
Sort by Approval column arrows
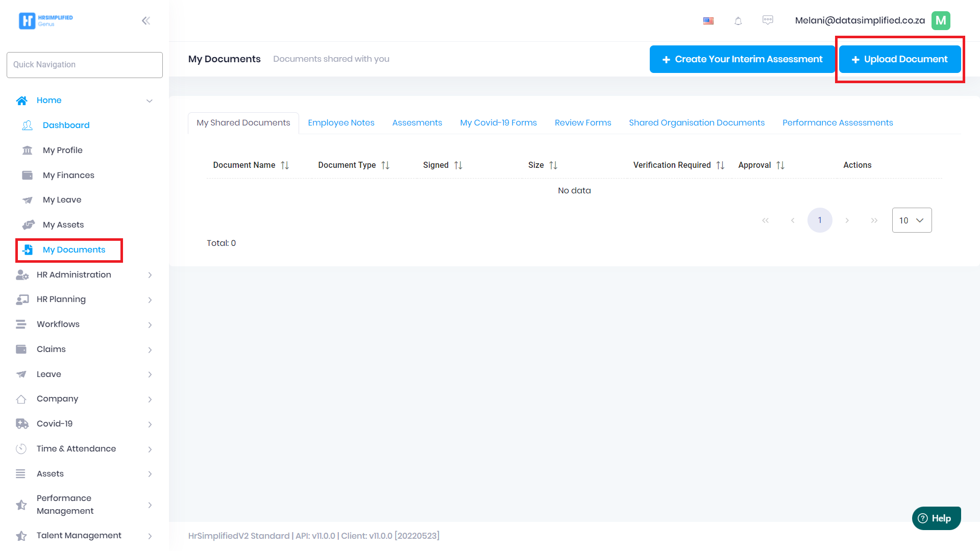780,165
